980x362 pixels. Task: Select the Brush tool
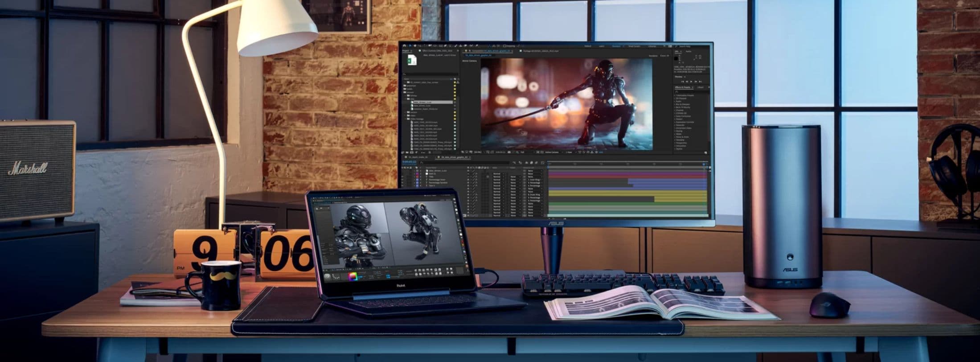(455, 46)
